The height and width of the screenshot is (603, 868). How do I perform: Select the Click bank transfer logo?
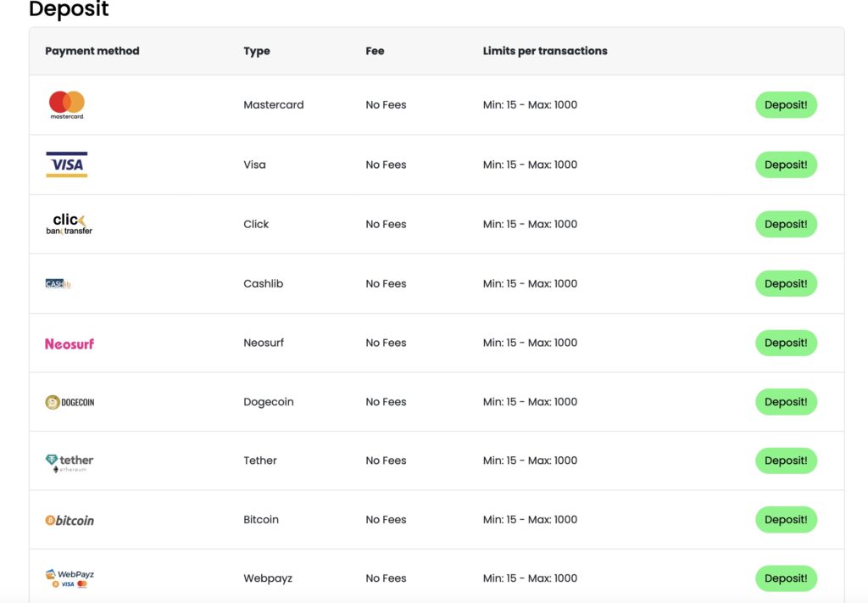click(69, 224)
